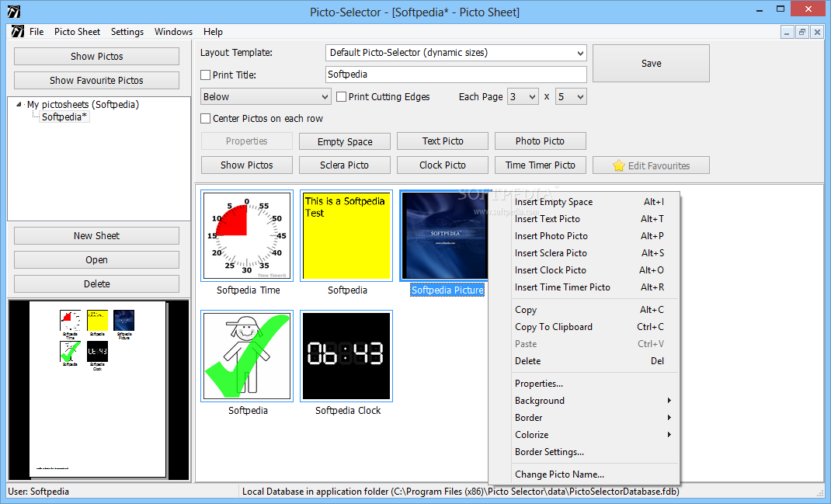Open the Settings menu
This screenshot has width=831, height=504.
127,32
